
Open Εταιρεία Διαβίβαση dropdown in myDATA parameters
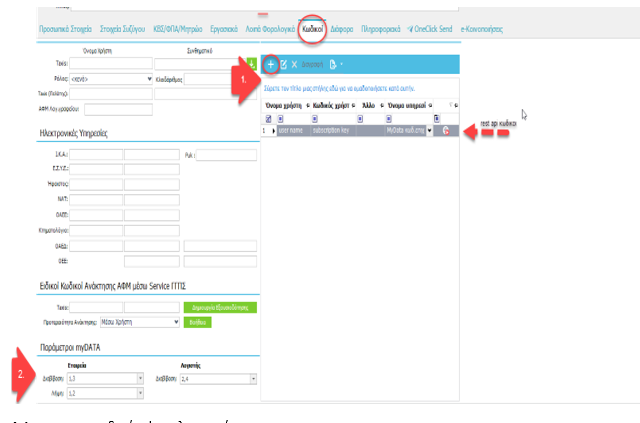click(x=140, y=378)
